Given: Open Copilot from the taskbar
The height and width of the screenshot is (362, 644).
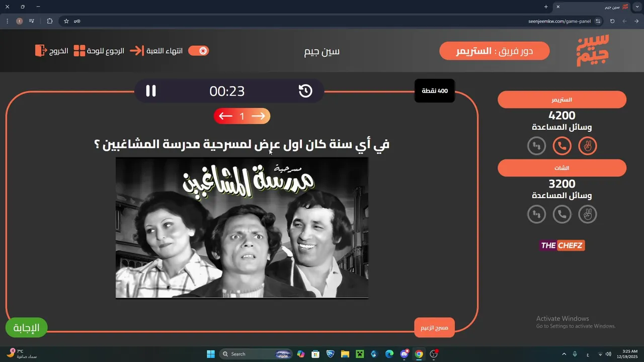Looking at the screenshot, I should 301,354.
